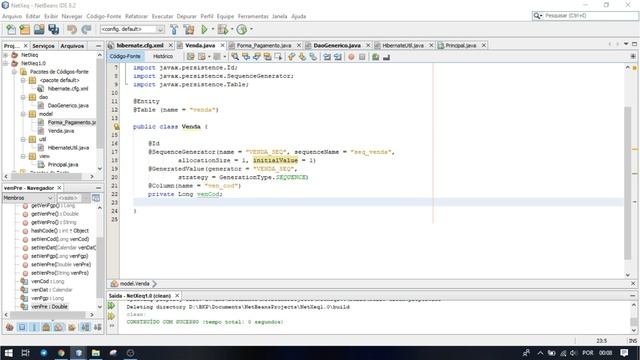Click the Save All toolbar icon
The width and height of the screenshot is (640, 360).
point(53,29)
